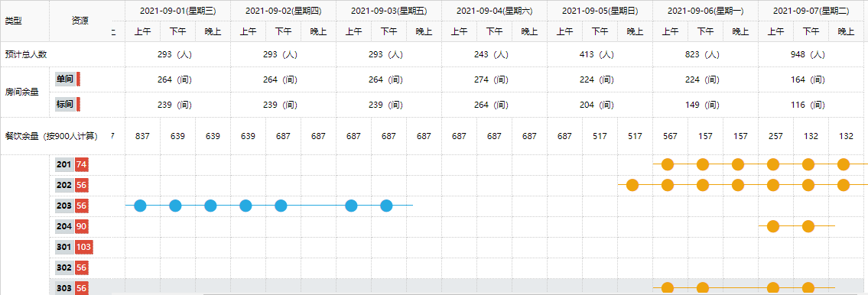
Task: Click room 201's orange dot on 09-06 上午
Action: pyautogui.click(x=668, y=164)
